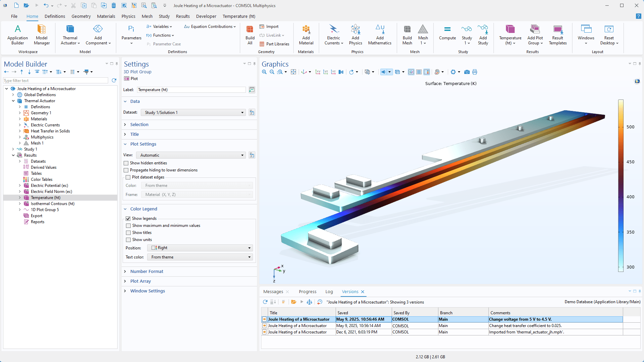Click the Result Templates icon
Screen dimensions: 644x362
[557, 34]
